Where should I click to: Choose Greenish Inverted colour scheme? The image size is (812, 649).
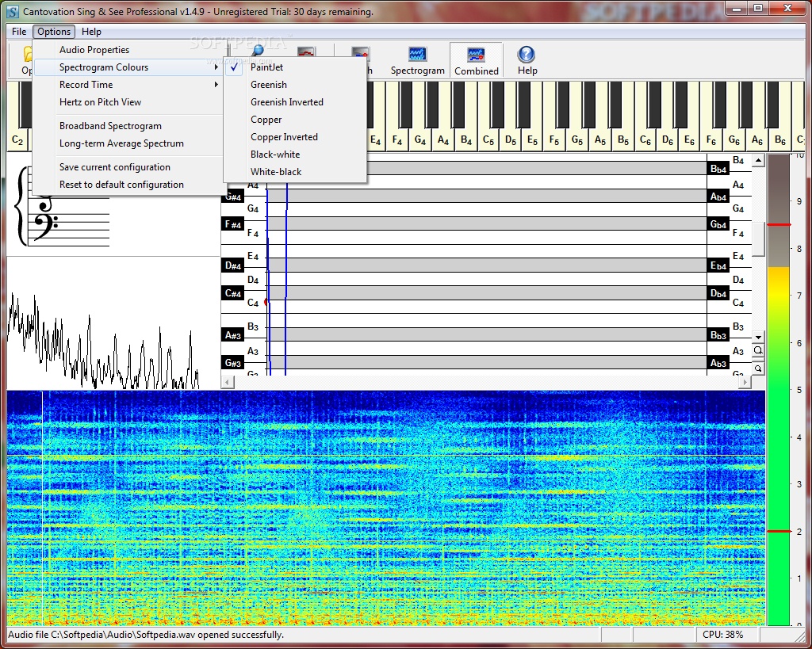click(x=295, y=102)
